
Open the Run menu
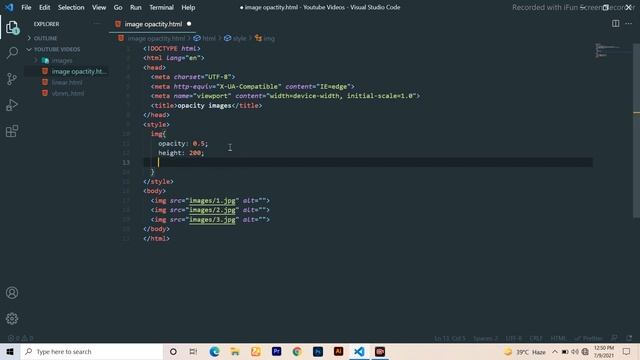[x=136, y=7]
